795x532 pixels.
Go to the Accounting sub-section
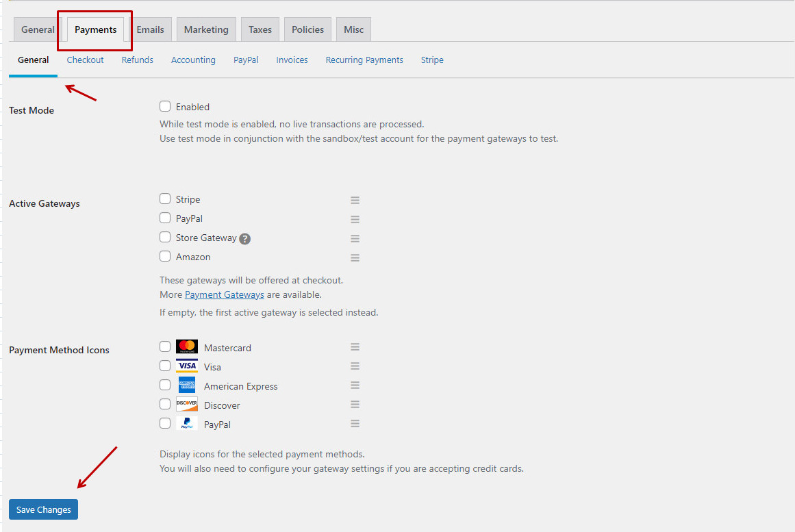coord(193,60)
